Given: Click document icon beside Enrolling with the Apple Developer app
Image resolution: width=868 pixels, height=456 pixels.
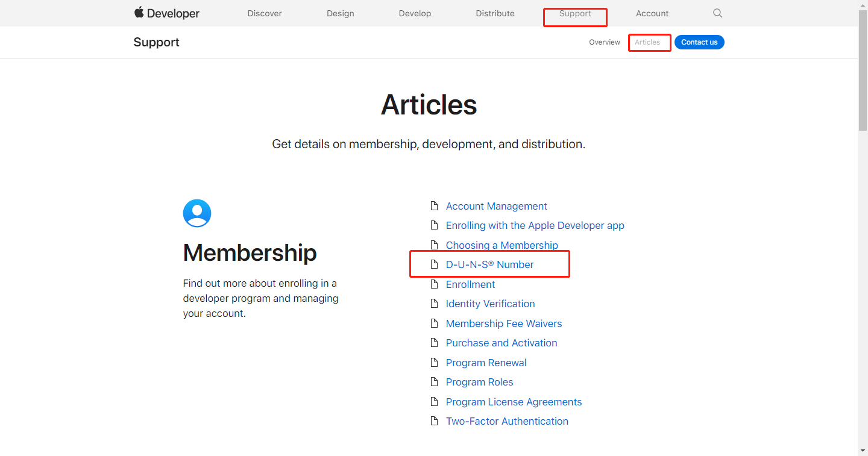Looking at the screenshot, I should (x=434, y=225).
